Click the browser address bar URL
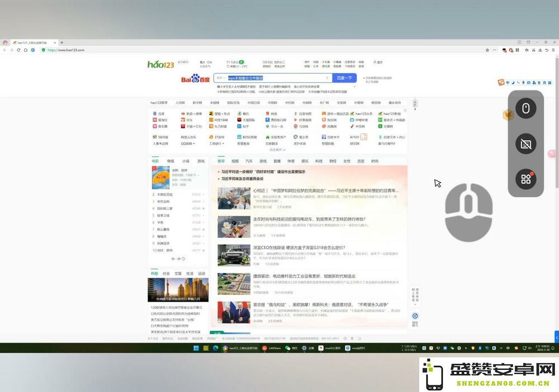Viewport: 559px width, 392px height. click(x=66, y=50)
